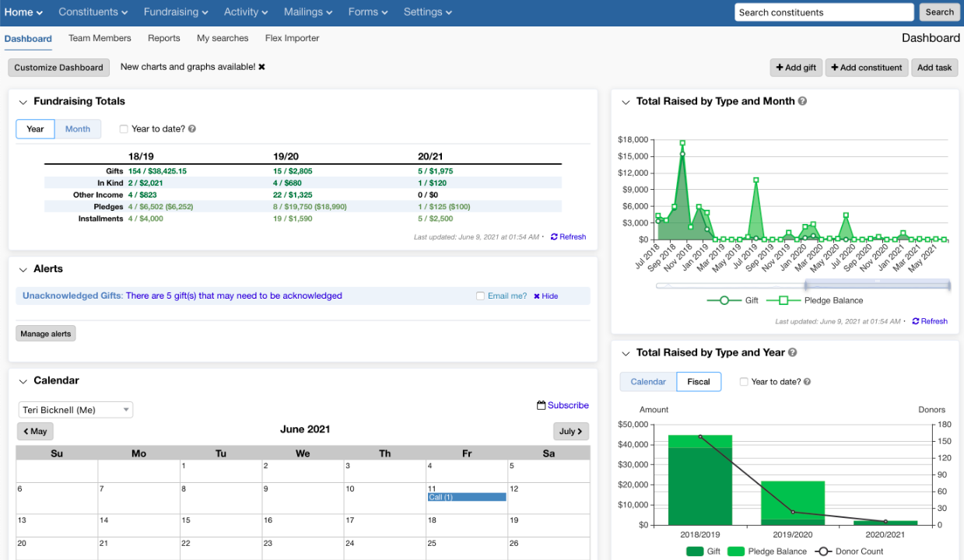The height and width of the screenshot is (560, 964).
Task: Go to July in the calendar
Action: [571, 431]
